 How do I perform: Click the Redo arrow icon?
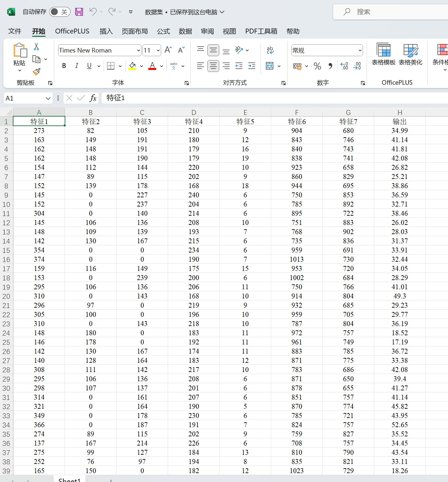[112, 12]
